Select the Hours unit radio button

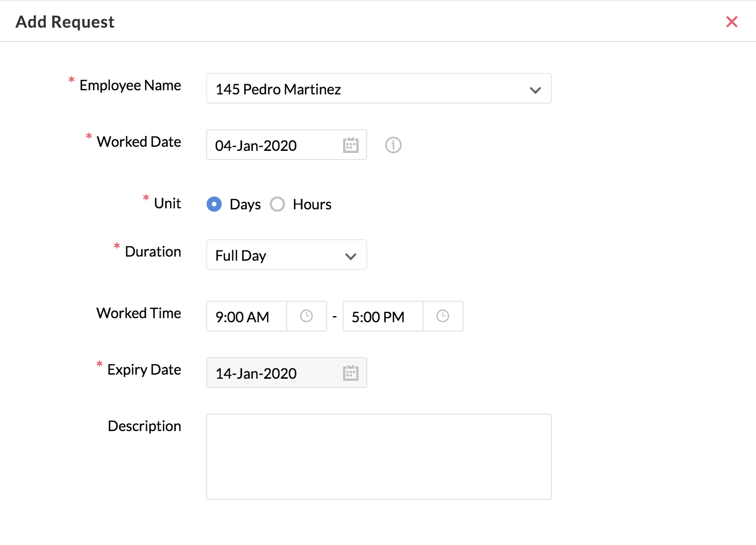pyautogui.click(x=277, y=204)
